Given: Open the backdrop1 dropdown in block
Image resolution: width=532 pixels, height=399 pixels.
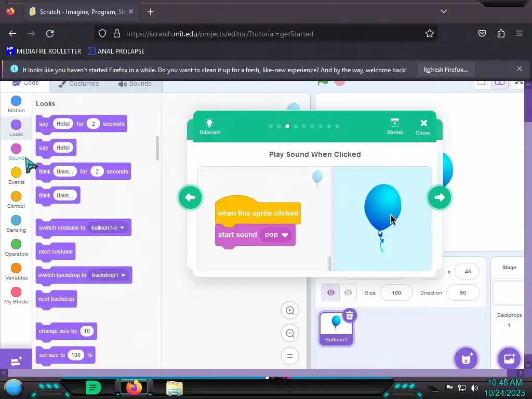Looking at the screenshot, I should coord(109,275).
